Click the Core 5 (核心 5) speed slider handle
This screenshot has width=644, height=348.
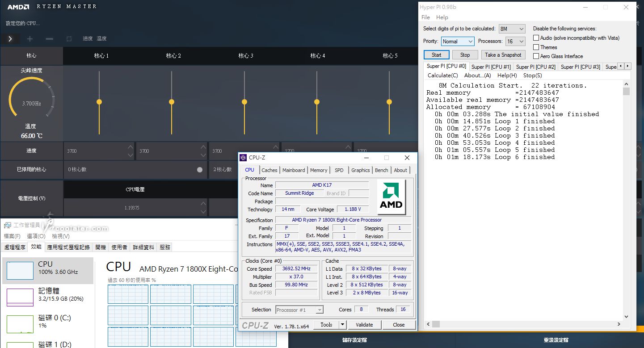(x=389, y=102)
